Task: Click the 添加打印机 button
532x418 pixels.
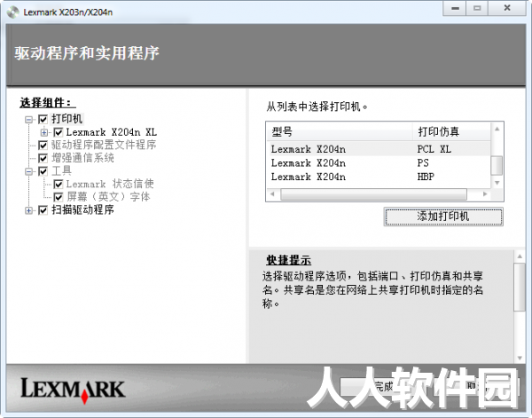Action: (443, 217)
